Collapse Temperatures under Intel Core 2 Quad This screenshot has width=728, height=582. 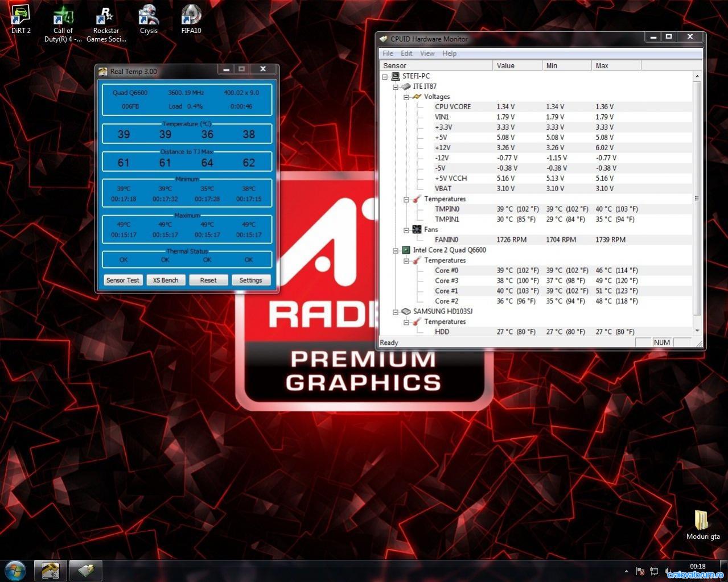click(406, 261)
